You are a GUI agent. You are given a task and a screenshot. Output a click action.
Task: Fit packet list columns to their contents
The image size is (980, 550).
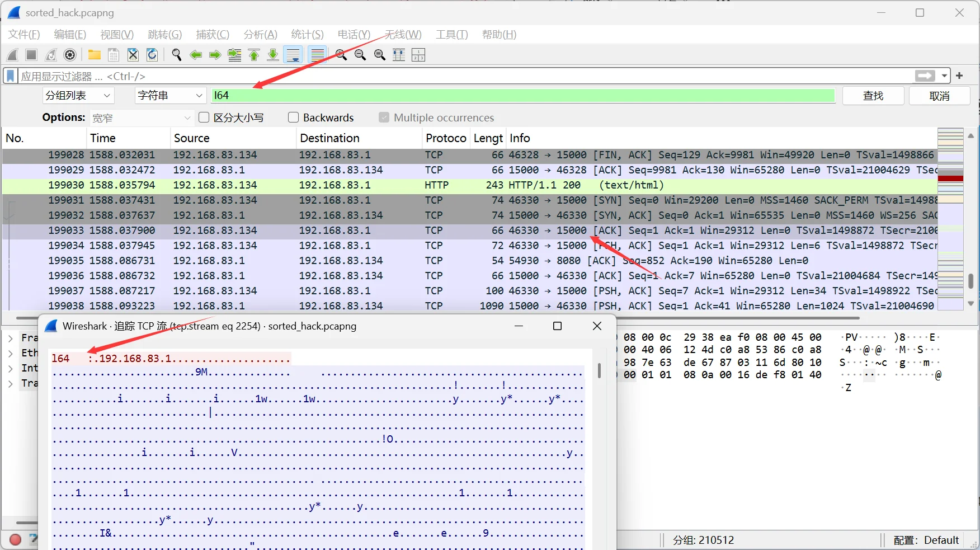click(399, 55)
